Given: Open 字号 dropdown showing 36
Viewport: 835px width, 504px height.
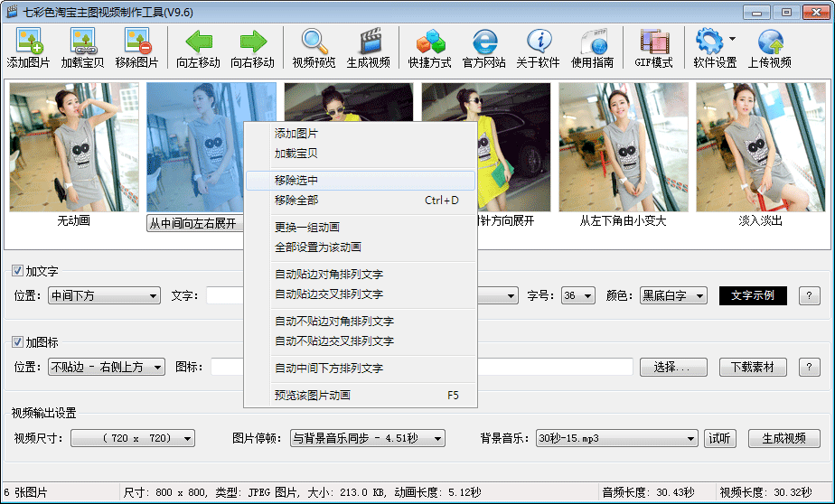Looking at the screenshot, I should pyautogui.click(x=578, y=295).
